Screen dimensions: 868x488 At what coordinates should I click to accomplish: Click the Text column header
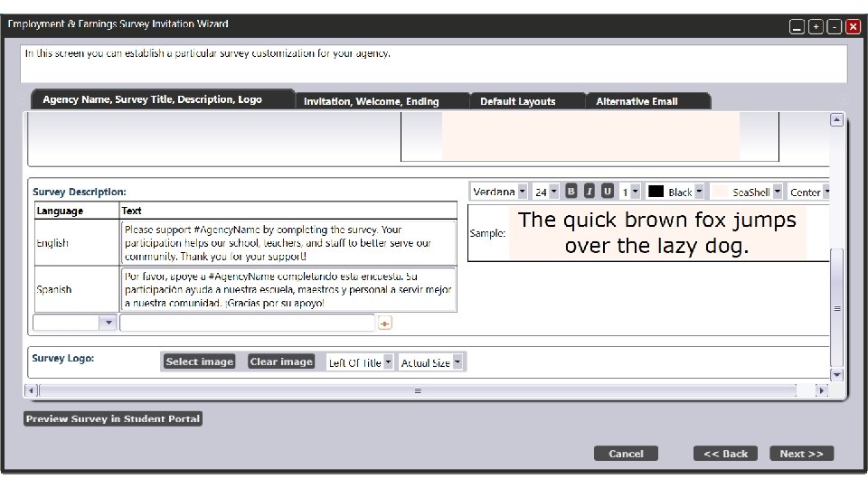tap(288, 211)
